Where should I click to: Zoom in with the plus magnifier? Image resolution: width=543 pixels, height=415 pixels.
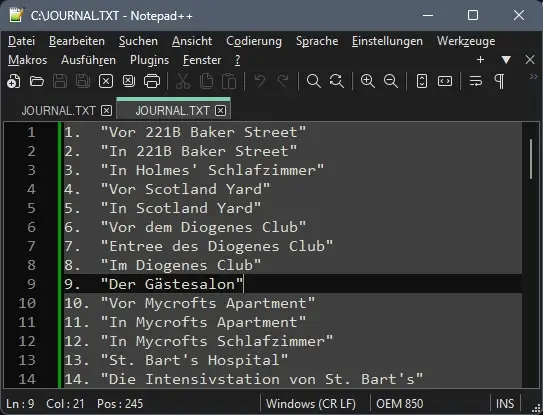(367, 81)
